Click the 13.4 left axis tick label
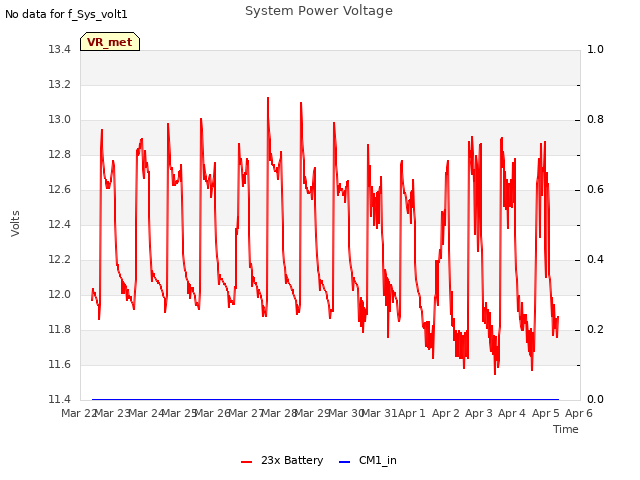This screenshot has width=640, height=480. pos(60,49)
